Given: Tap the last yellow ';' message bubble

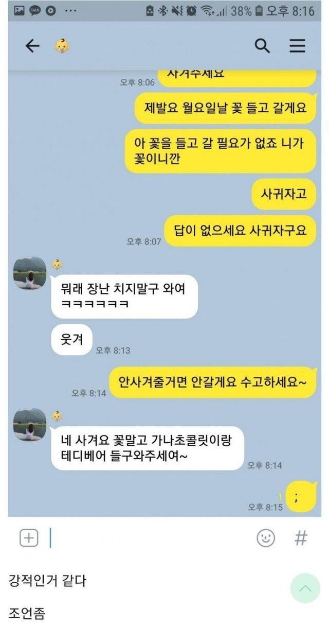Looking at the screenshot, I should pos(301,497).
